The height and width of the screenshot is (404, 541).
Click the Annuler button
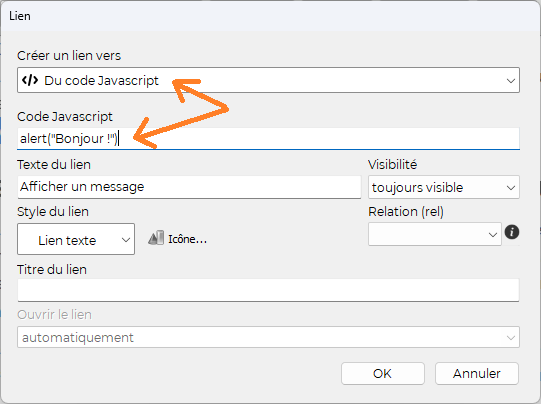click(477, 373)
